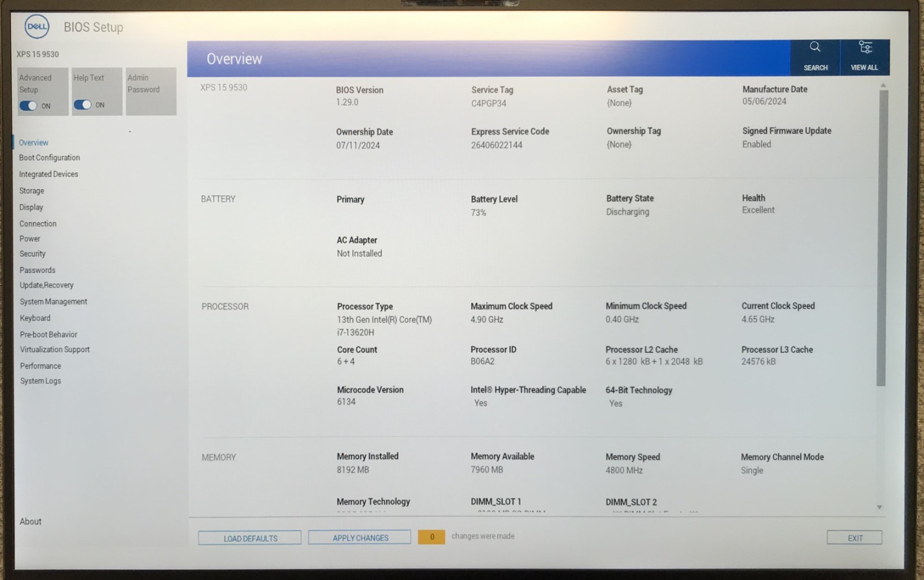The height and width of the screenshot is (580, 924).
Task: Open the Passwords page
Action: pyautogui.click(x=38, y=270)
